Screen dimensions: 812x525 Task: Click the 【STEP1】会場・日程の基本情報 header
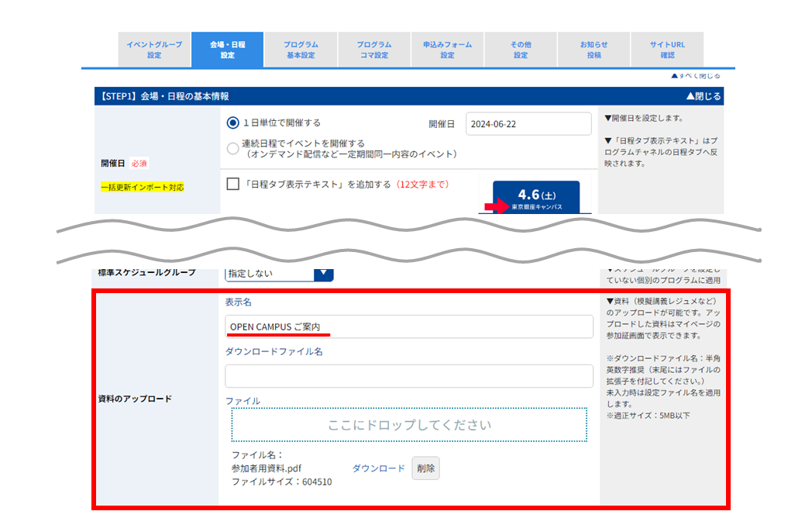click(164, 96)
